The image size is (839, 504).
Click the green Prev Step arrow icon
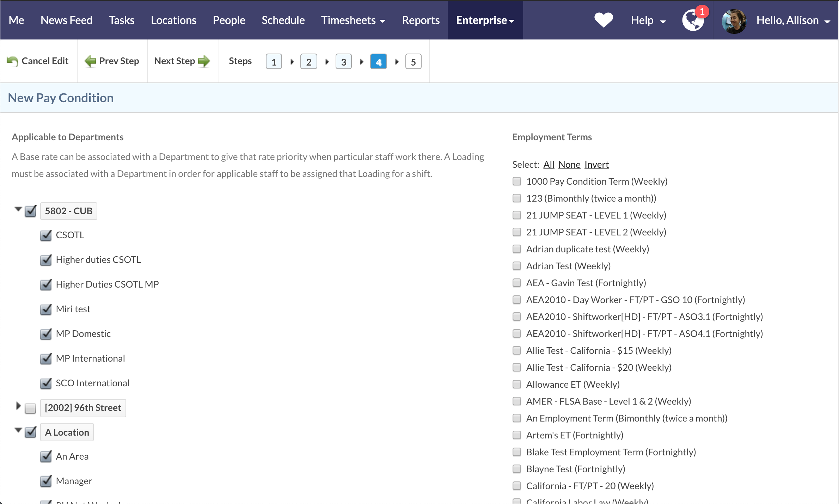pyautogui.click(x=91, y=61)
